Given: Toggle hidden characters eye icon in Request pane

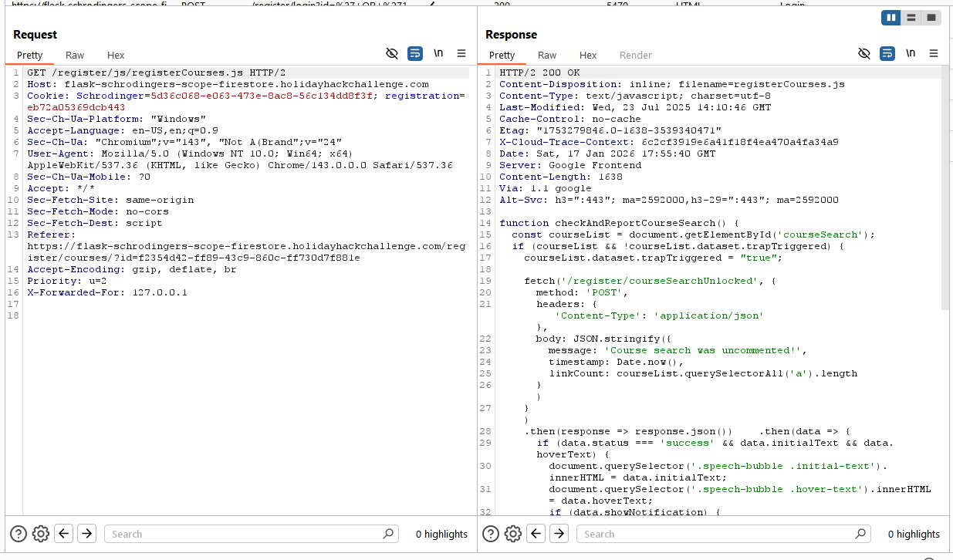Looking at the screenshot, I should (x=392, y=53).
